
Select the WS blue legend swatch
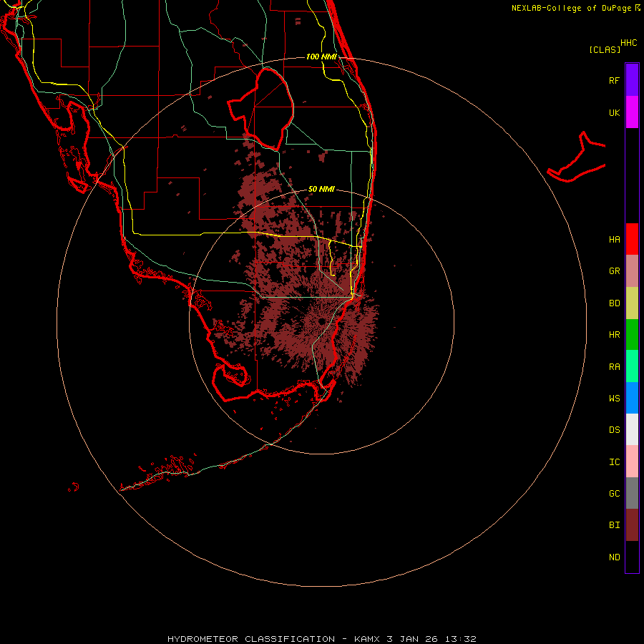click(632, 398)
